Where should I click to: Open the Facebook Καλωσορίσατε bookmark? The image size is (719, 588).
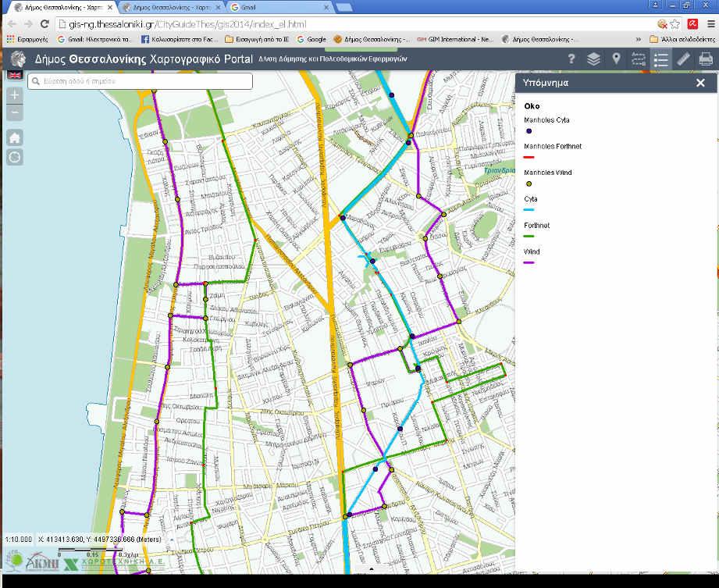point(180,40)
